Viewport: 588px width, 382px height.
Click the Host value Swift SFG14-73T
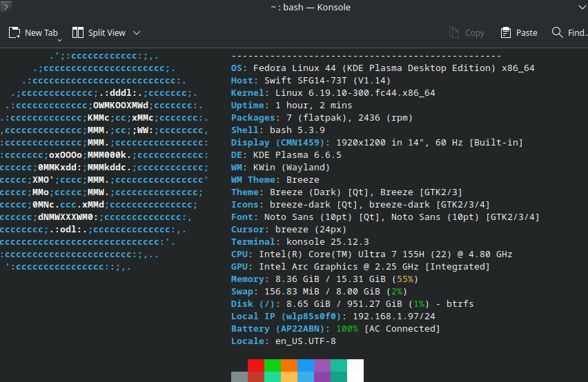click(327, 81)
